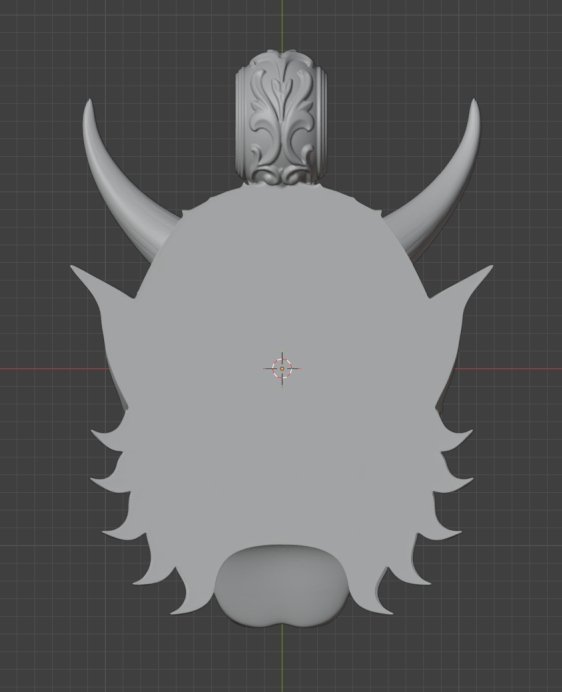The image size is (562, 692).
Task: Click the ribbed left edge of the bail
Action: [x=241, y=119]
